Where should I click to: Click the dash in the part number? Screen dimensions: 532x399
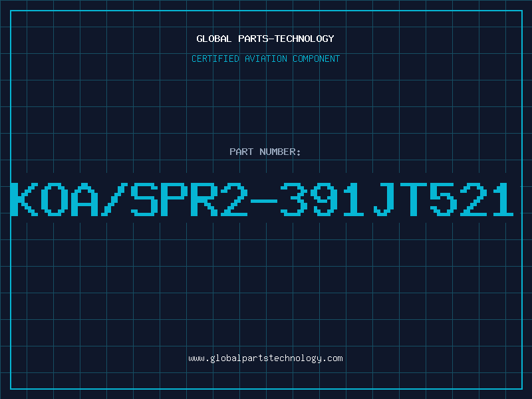point(263,201)
